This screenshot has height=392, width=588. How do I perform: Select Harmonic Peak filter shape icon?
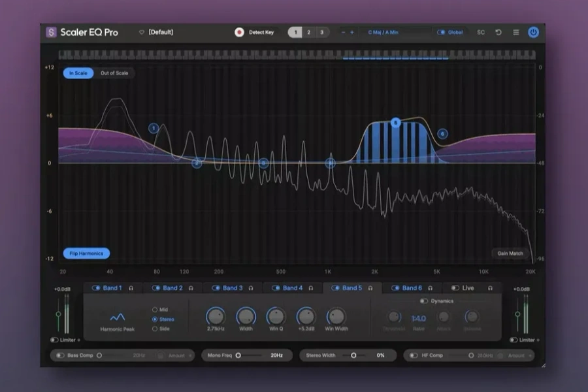118,318
